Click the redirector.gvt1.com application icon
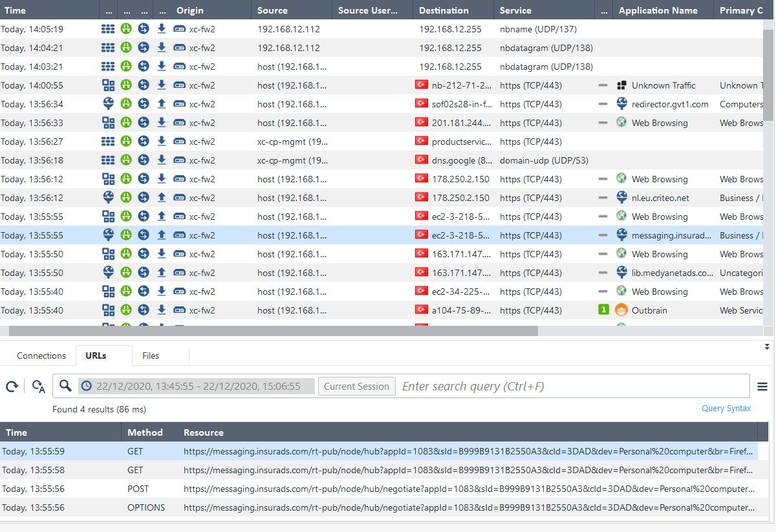This screenshot has height=532, width=776. click(x=621, y=104)
